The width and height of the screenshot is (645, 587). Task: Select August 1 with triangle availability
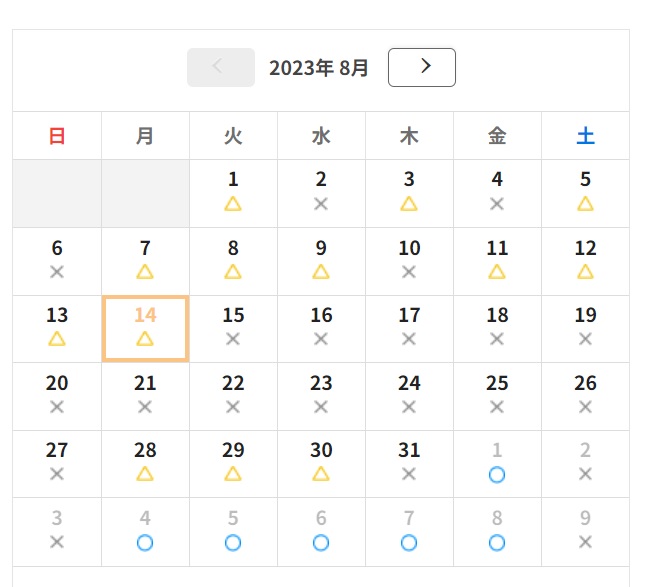pos(233,193)
